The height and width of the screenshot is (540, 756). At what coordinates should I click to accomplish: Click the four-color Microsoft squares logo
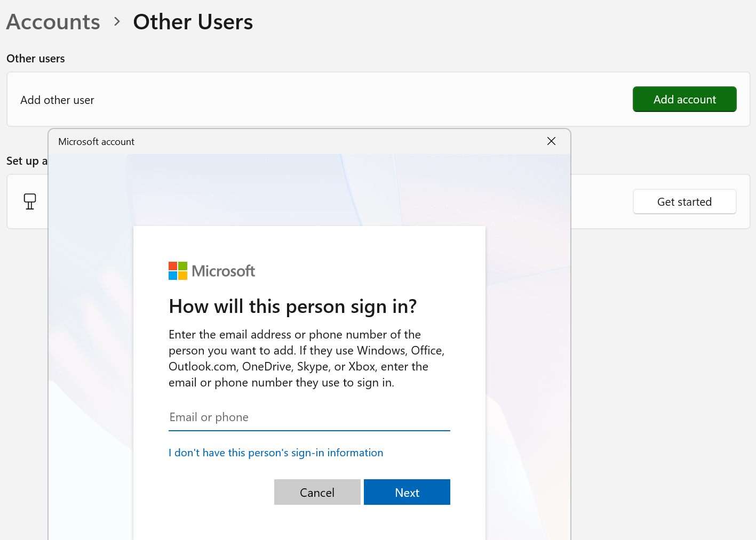178,271
